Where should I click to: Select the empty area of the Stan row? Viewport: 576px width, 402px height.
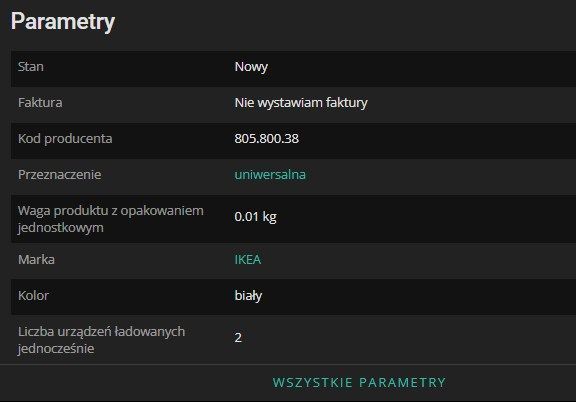422,69
